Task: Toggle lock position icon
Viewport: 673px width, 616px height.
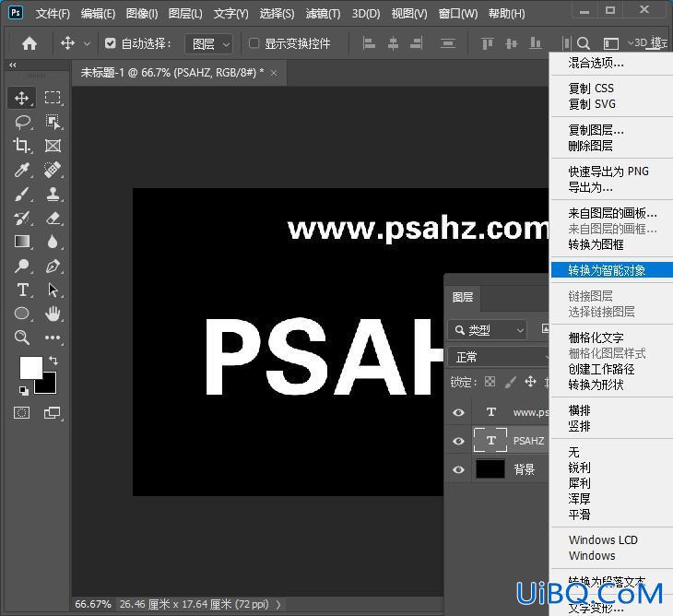Action: click(530, 382)
